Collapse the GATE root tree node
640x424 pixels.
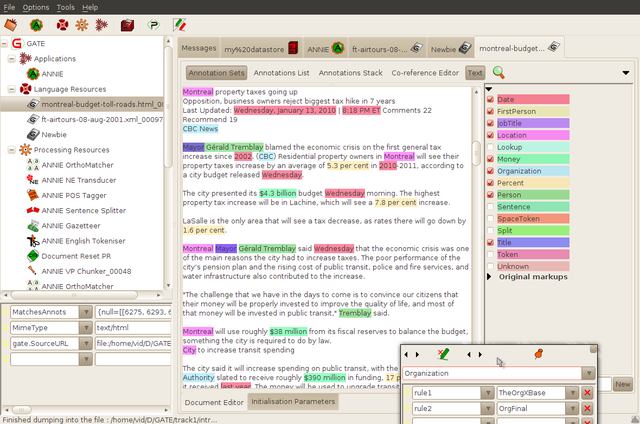4,43
